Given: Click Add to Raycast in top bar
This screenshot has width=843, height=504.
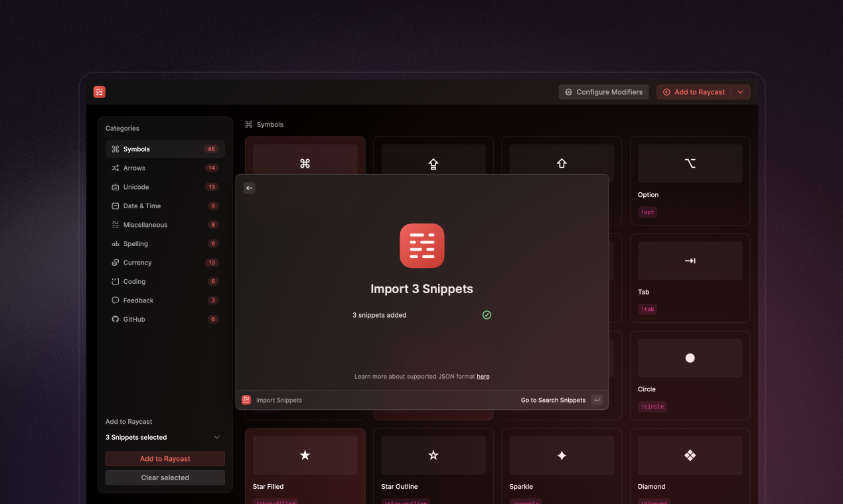Looking at the screenshot, I should pyautogui.click(x=694, y=92).
